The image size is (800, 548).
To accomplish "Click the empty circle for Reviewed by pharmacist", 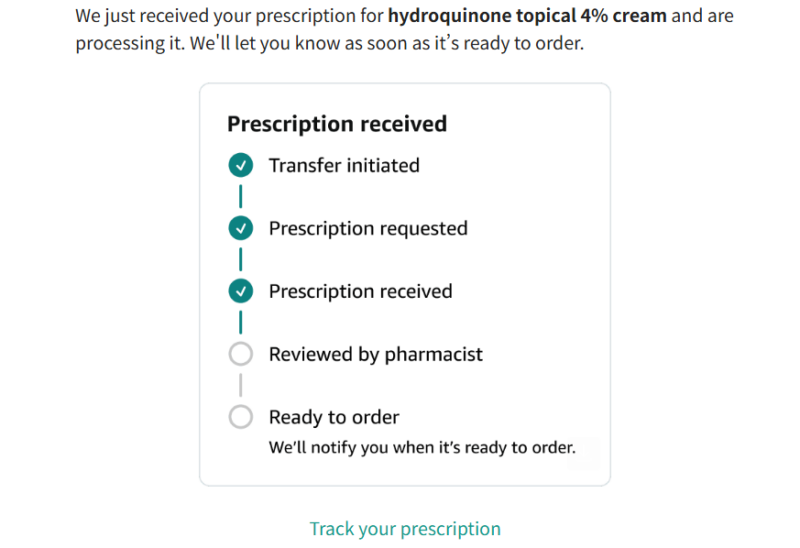I will click(240, 354).
